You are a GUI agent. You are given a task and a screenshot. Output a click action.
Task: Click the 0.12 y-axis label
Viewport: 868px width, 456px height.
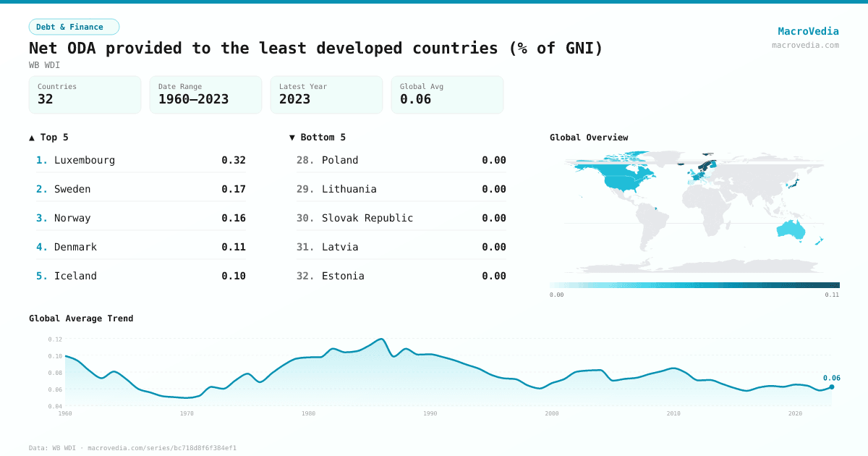(55, 339)
